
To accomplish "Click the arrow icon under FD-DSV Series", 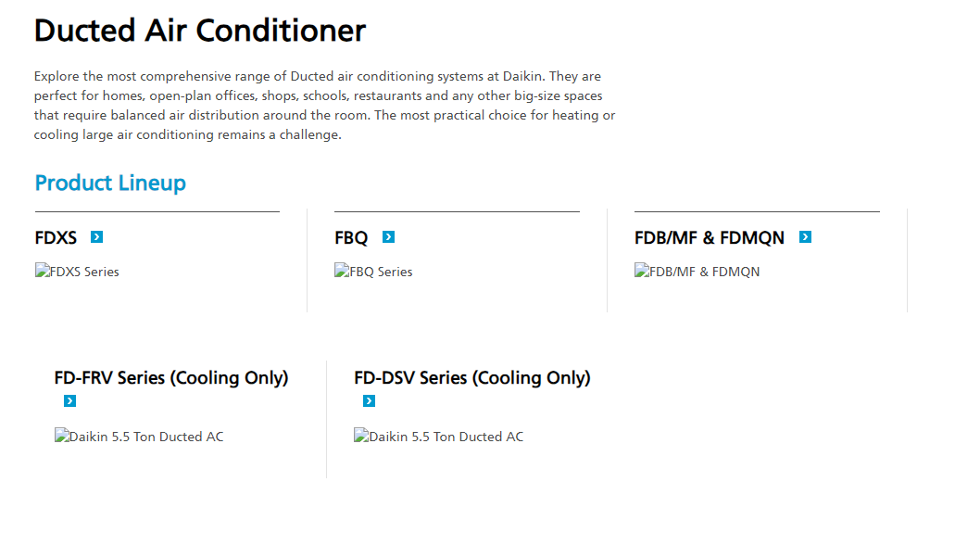I will 369,401.
